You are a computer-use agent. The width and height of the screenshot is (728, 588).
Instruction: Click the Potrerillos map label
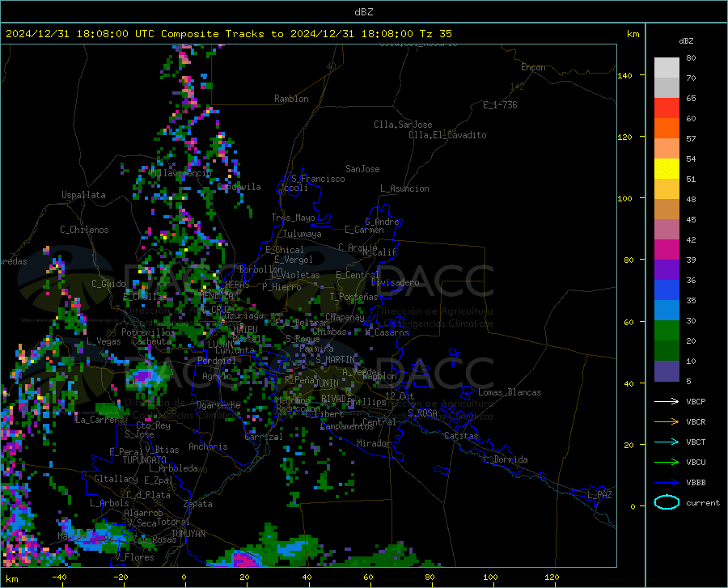coord(148,332)
